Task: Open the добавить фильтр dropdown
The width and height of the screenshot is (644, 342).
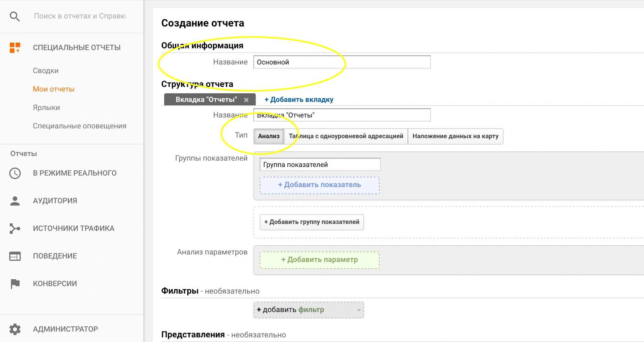Action: 308,310
